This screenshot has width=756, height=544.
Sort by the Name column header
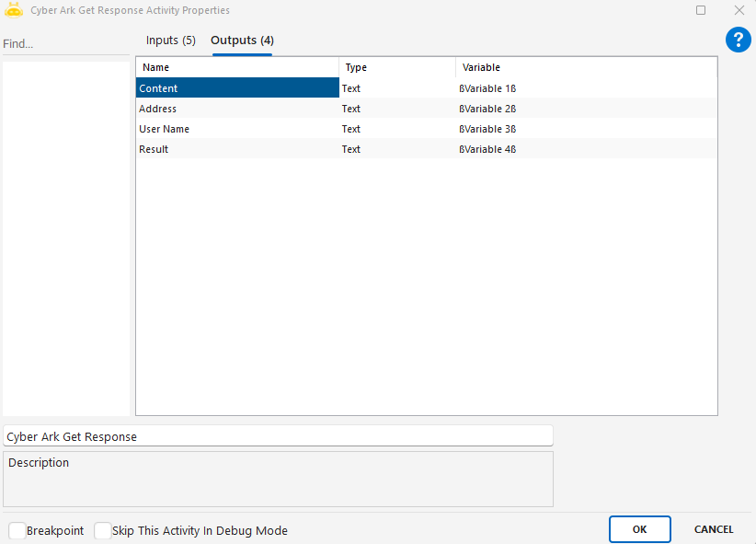pos(237,67)
